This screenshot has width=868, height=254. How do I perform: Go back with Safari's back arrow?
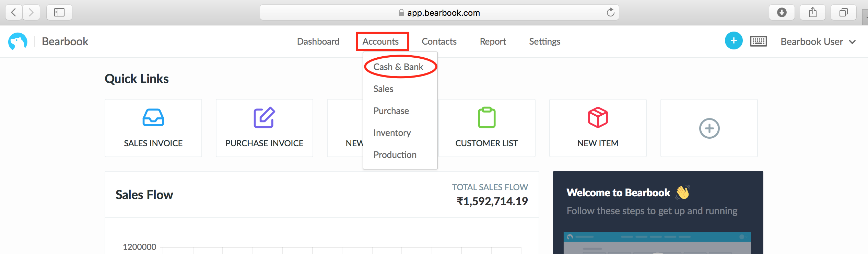14,13
